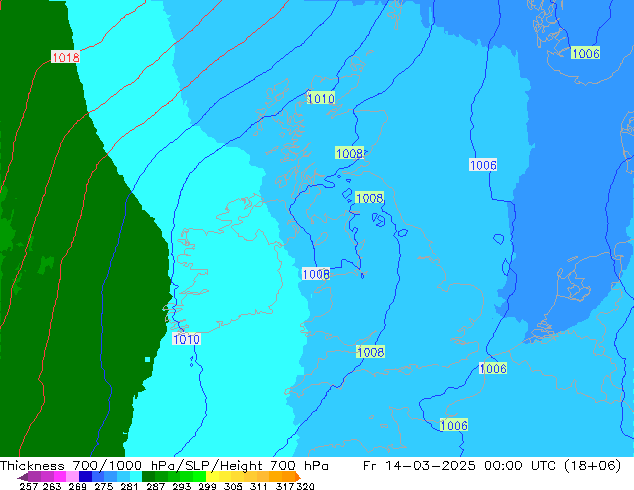This screenshot has width=634, height=490.
Task: Pick the bright lime green legend swatch
Action: pos(199,476)
